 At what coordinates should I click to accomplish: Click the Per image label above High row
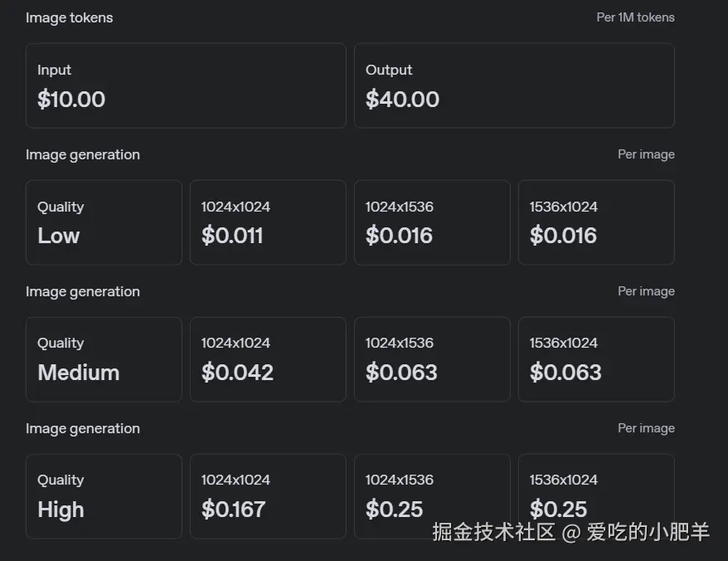tap(646, 428)
